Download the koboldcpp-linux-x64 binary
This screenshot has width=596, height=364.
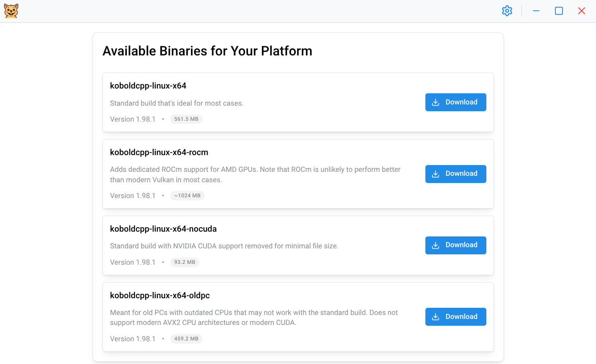click(456, 102)
